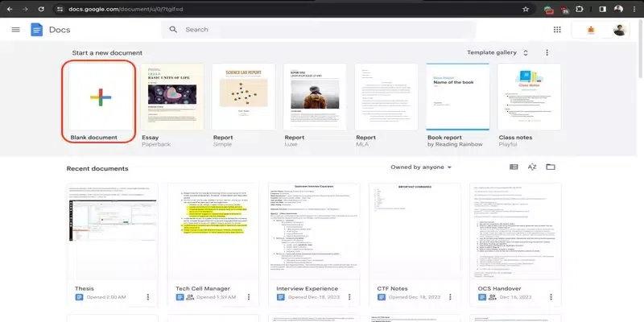Click the first red extension icon
The height and width of the screenshot is (322, 644).
(x=549, y=10)
